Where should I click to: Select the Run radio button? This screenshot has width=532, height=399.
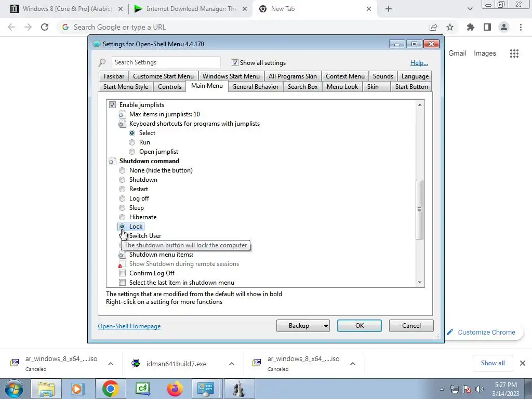(x=132, y=142)
